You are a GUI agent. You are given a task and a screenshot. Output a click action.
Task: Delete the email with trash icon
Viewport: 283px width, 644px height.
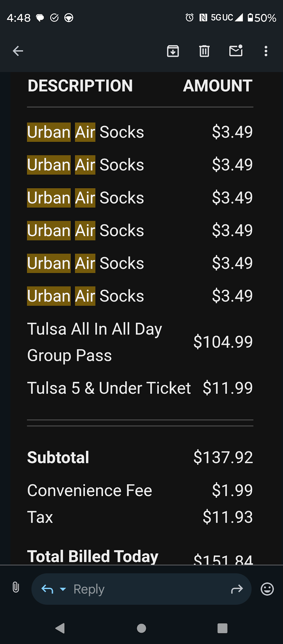point(204,51)
